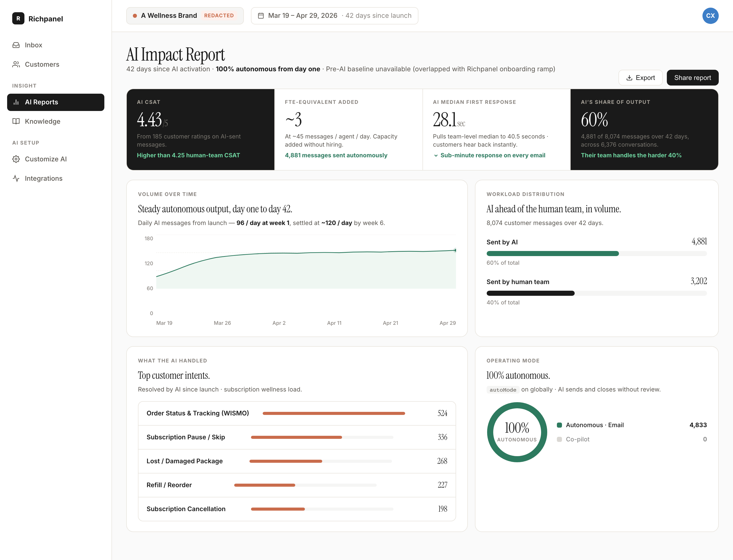Open Customize AI settings
Viewport: 733px width, 560px height.
tap(56, 159)
